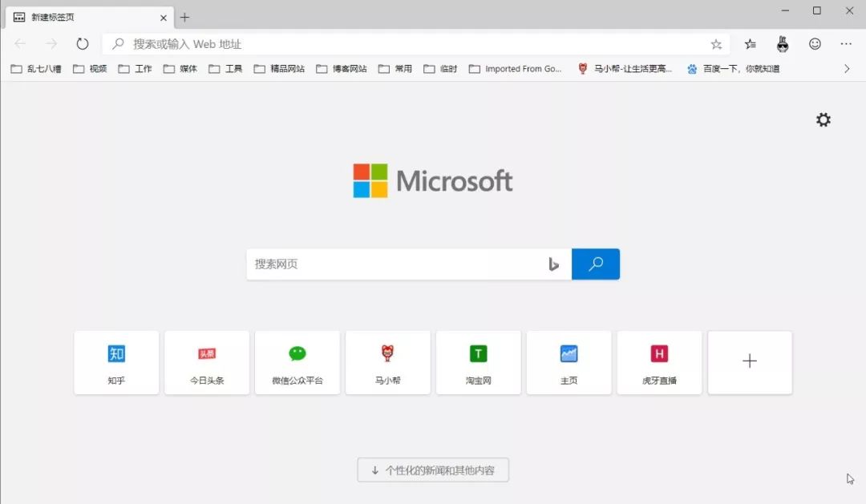Open the 虎牙直播 quick link tile

(x=659, y=363)
